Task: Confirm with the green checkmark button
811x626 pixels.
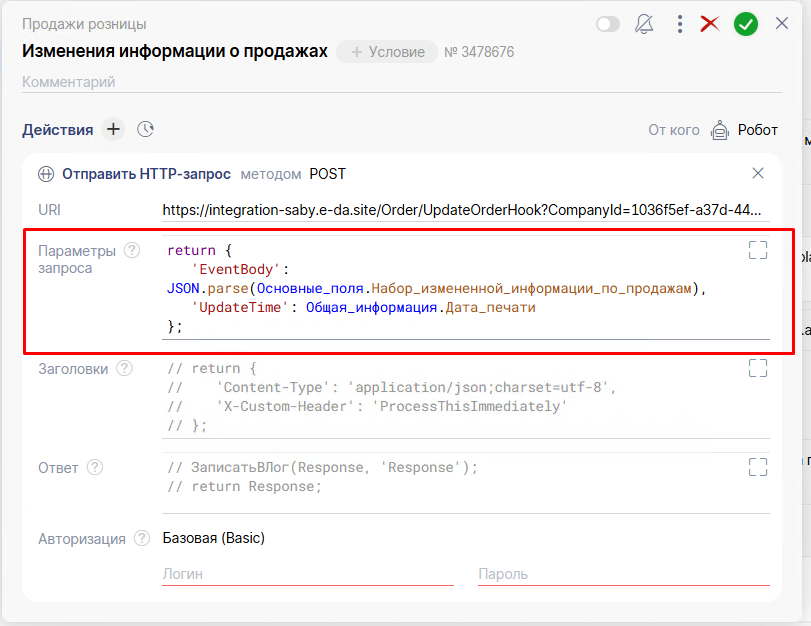Action: tap(746, 24)
